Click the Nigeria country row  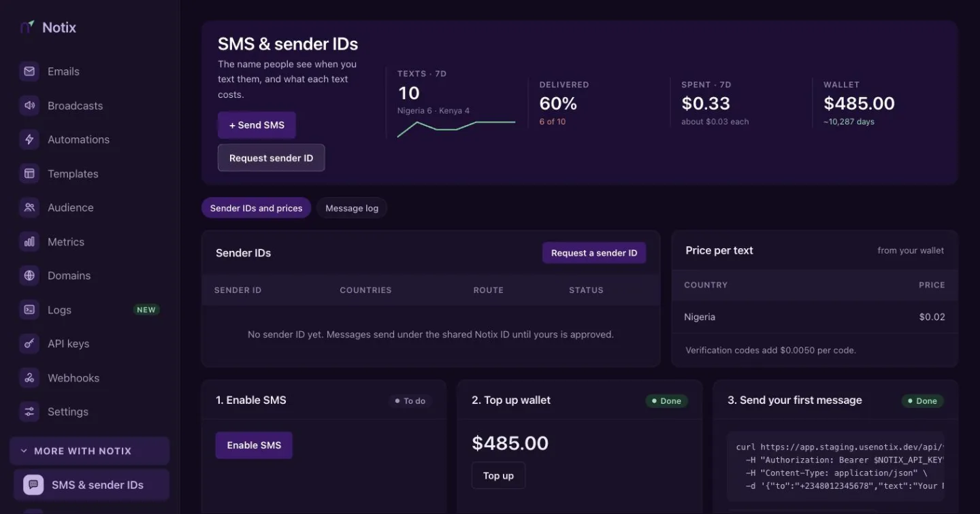pyautogui.click(x=815, y=317)
